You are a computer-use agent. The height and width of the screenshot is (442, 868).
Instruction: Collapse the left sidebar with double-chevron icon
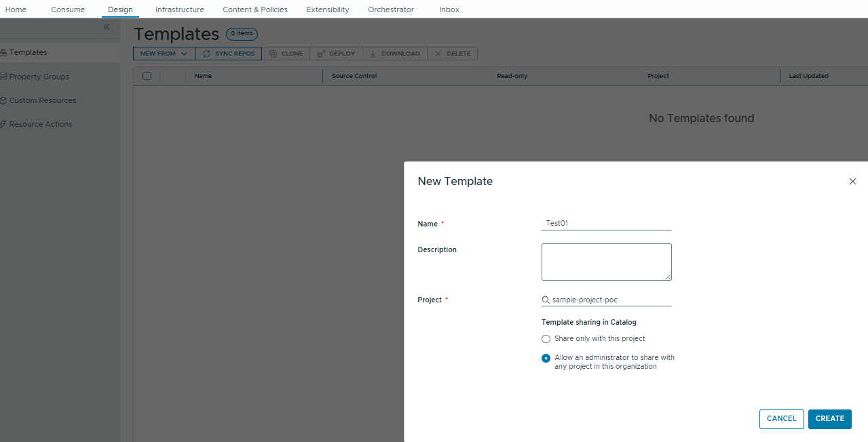point(107,27)
